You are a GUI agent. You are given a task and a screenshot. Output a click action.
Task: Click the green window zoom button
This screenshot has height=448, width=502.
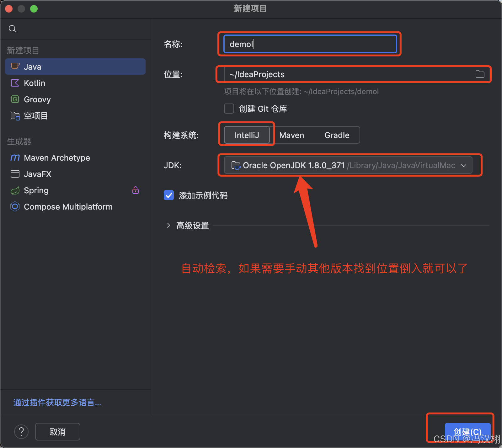pos(34,9)
